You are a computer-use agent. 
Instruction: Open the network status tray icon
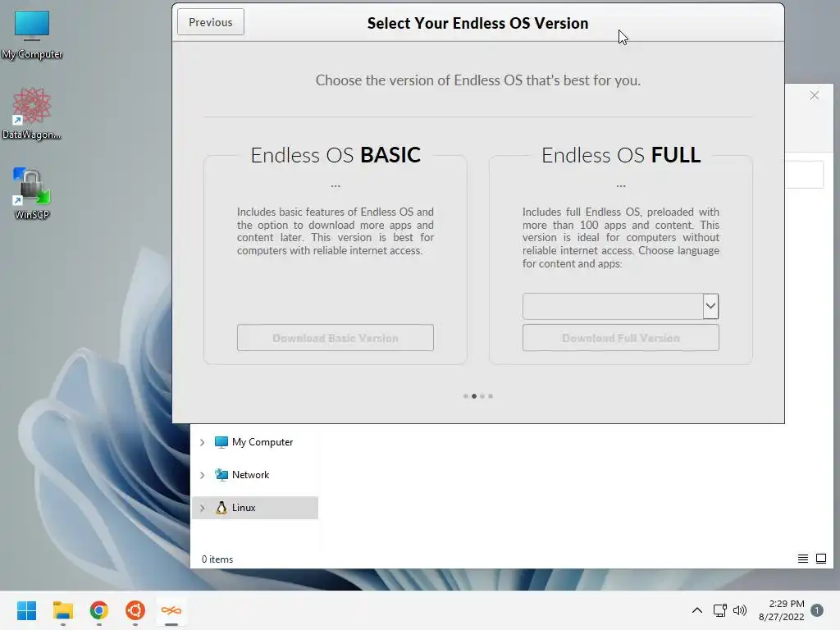[719, 610]
